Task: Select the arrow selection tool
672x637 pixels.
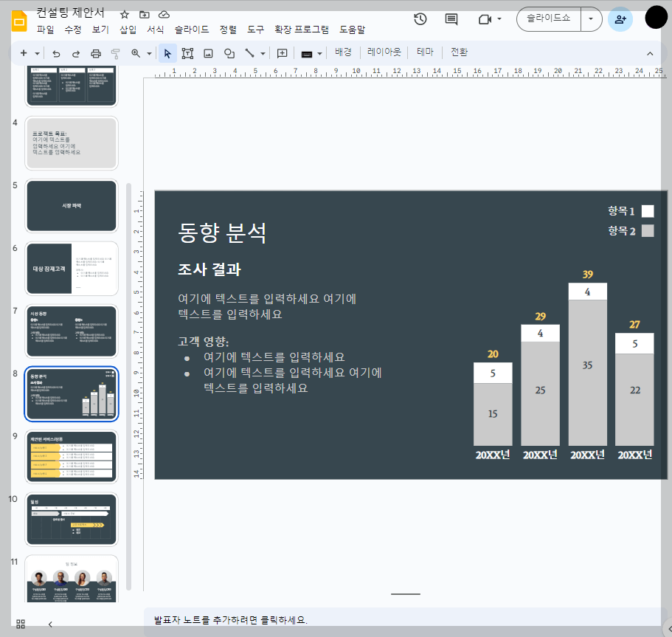Action: coord(167,52)
